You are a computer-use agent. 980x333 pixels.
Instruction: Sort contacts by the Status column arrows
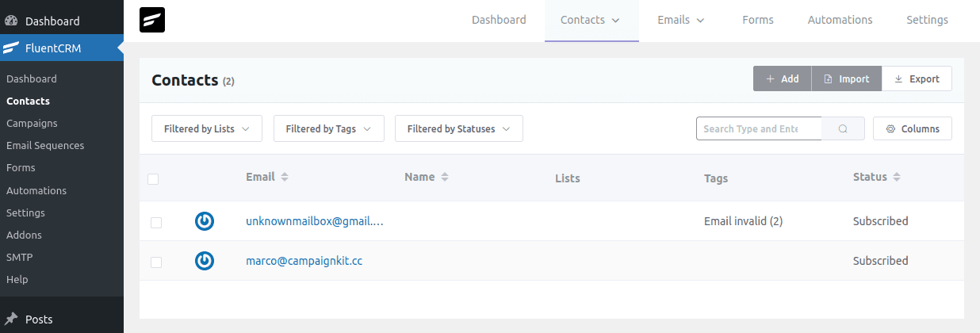click(896, 177)
